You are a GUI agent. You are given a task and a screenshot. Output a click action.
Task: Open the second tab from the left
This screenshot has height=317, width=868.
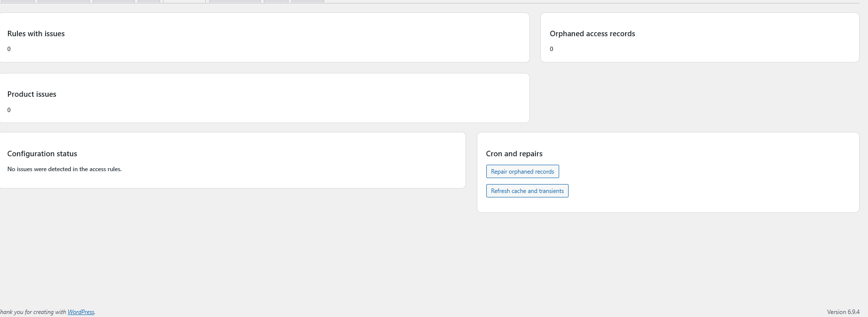(x=63, y=1)
